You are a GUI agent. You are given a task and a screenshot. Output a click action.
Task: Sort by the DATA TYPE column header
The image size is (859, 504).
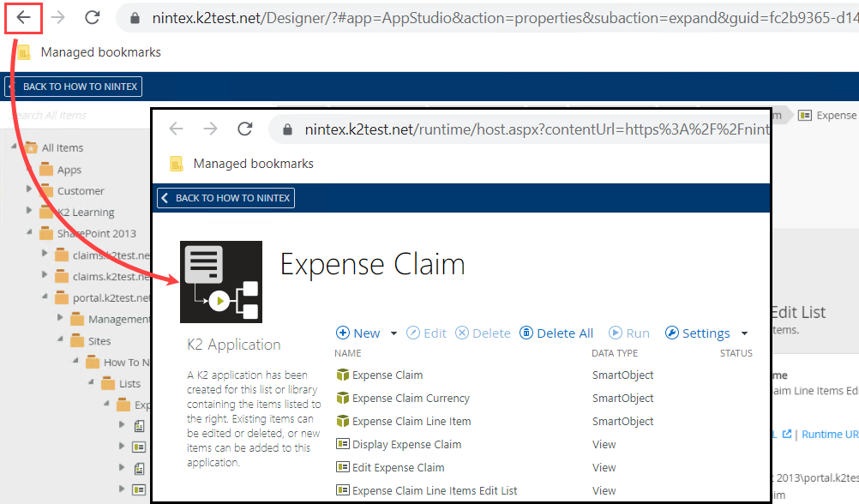click(x=615, y=353)
